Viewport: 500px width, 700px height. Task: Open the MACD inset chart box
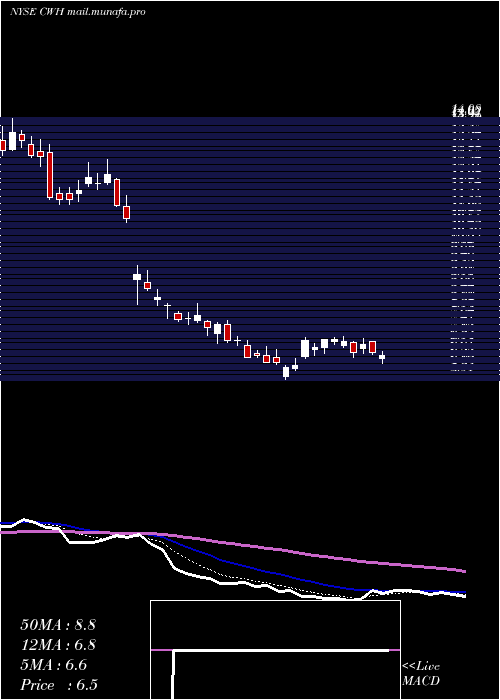click(275, 650)
